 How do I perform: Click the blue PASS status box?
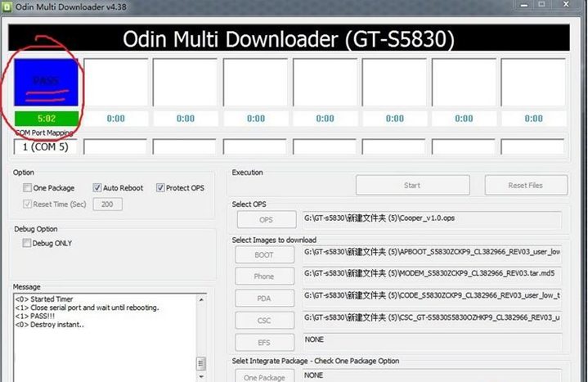[46, 82]
